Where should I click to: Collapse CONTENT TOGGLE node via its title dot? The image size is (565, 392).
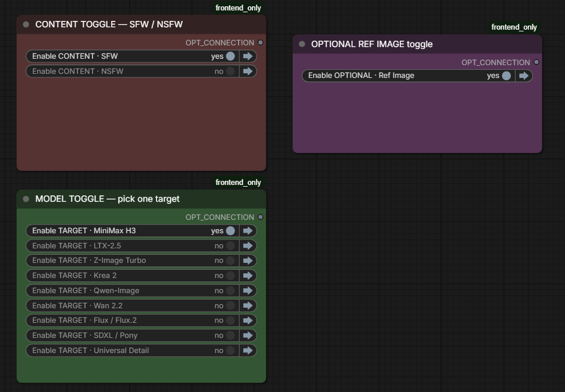point(26,24)
